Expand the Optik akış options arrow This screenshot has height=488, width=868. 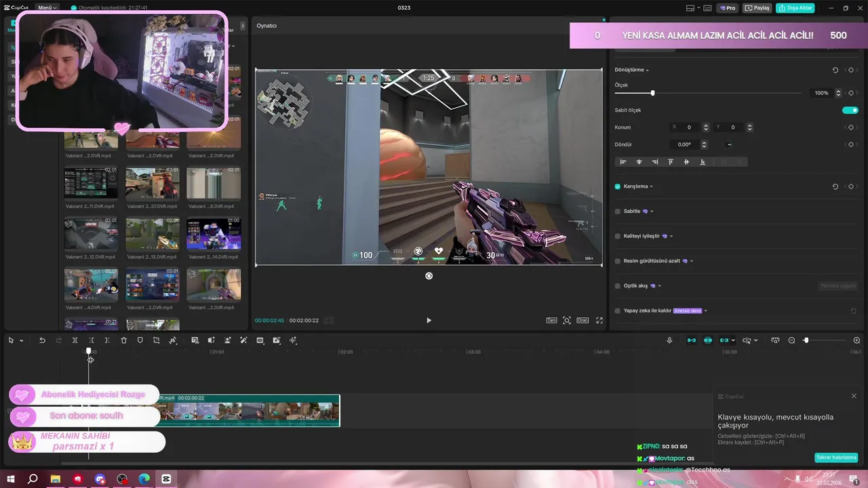659,286
